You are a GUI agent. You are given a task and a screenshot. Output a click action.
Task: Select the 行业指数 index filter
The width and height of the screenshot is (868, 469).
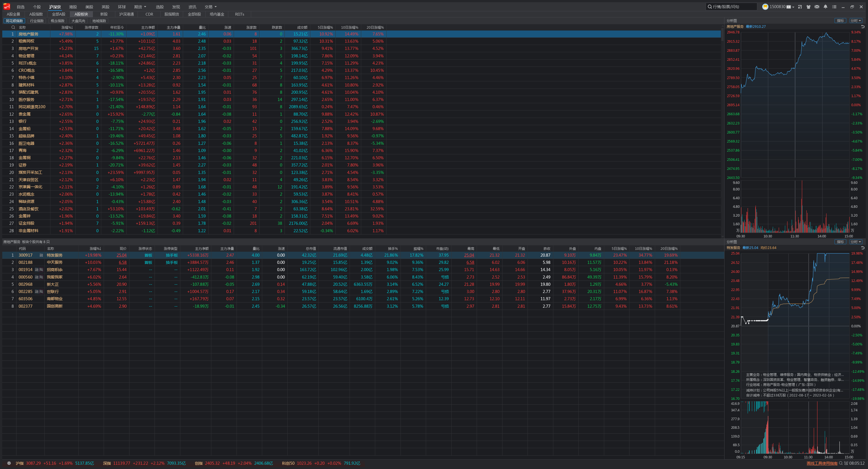tap(37, 21)
